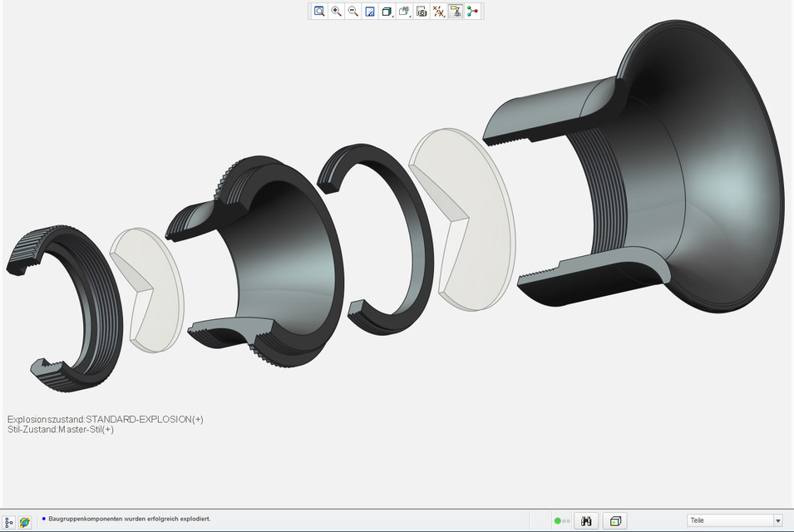Open the Find tool binoculars button
The image size is (794, 532).
pos(586,521)
